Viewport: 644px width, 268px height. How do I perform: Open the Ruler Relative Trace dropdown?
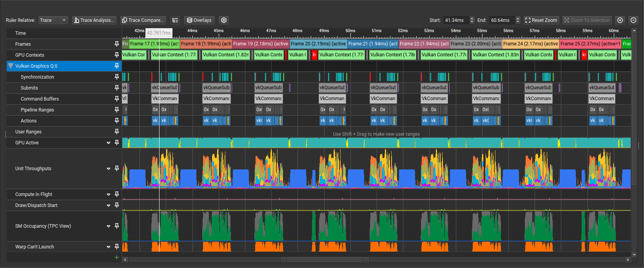[53, 20]
